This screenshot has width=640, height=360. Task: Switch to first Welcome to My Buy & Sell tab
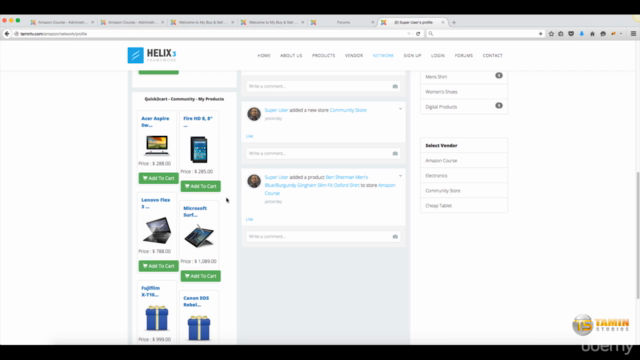click(202, 22)
